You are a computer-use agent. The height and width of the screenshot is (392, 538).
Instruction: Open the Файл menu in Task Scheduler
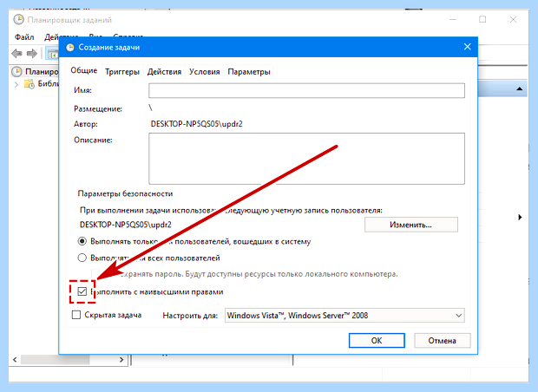pyautogui.click(x=24, y=37)
